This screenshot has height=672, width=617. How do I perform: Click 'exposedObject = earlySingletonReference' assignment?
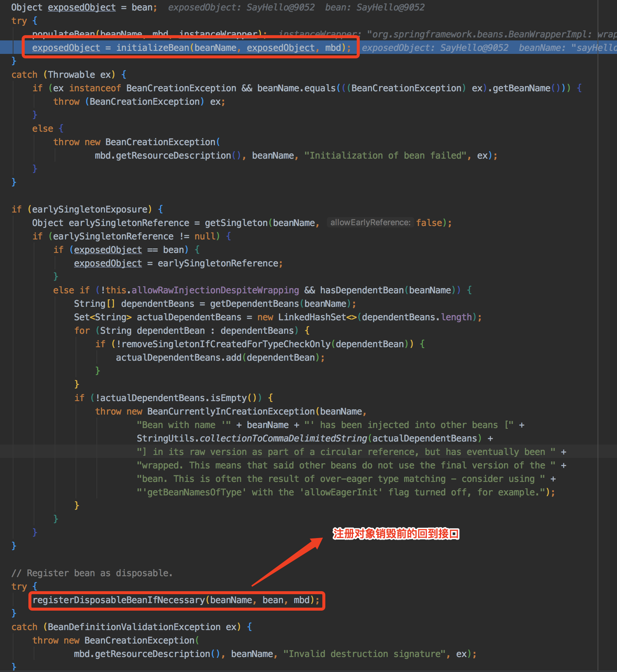pyautogui.click(x=178, y=263)
